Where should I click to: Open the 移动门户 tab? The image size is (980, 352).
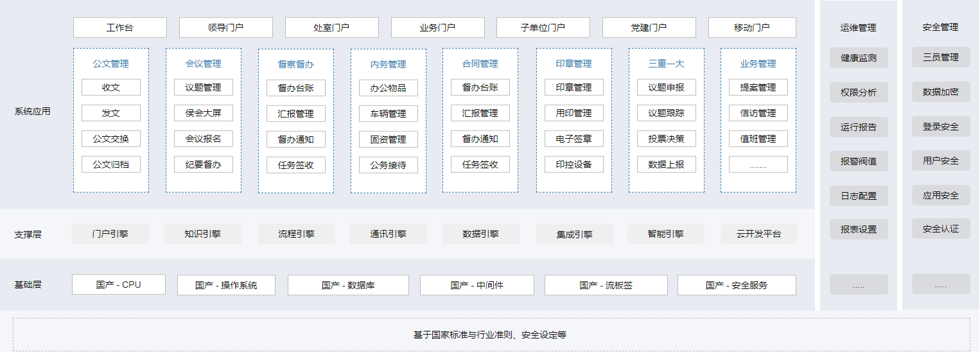(751, 28)
